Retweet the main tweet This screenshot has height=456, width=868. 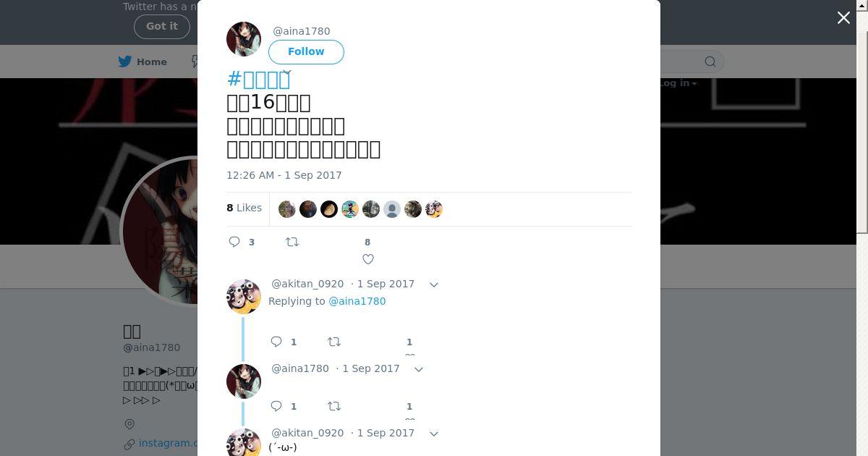pyautogui.click(x=292, y=242)
